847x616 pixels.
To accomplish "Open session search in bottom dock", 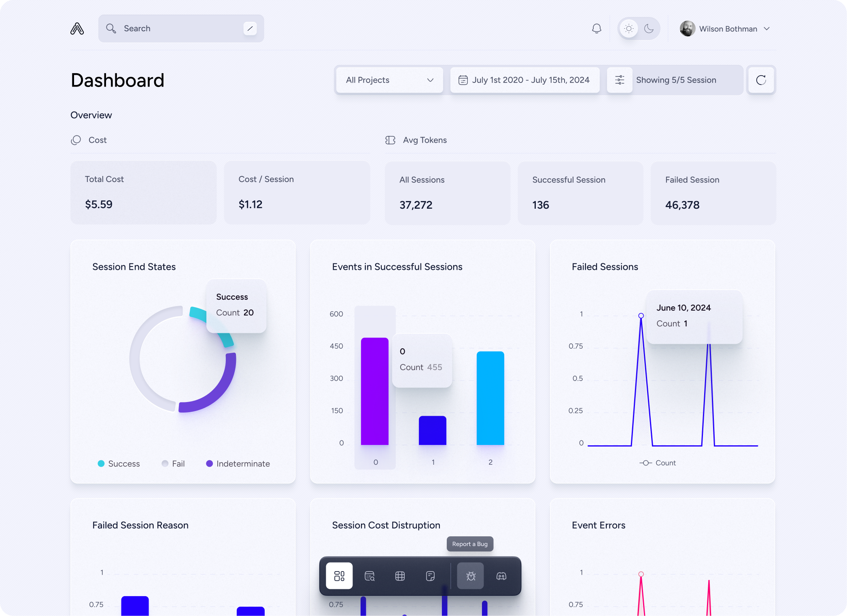I will (x=369, y=576).
